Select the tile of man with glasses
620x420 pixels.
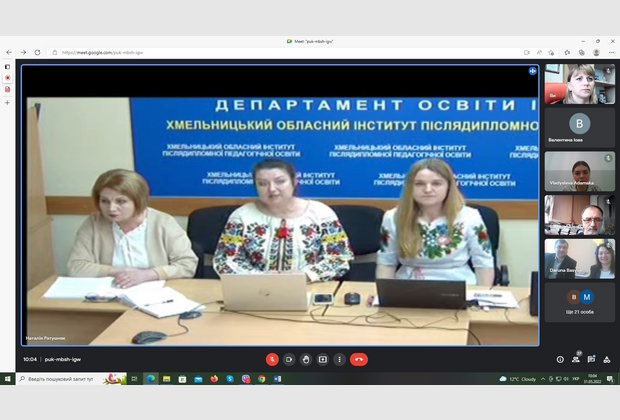tap(580, 215)
